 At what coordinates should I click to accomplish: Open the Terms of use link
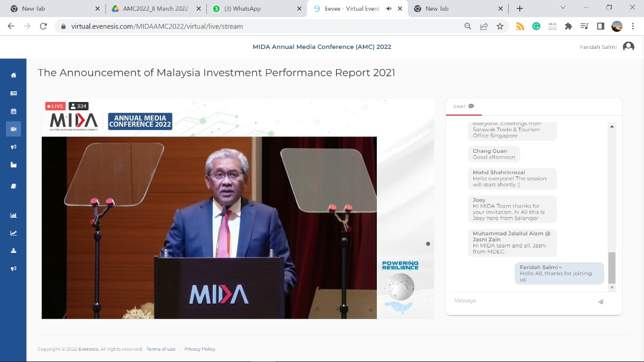[160, 349]
